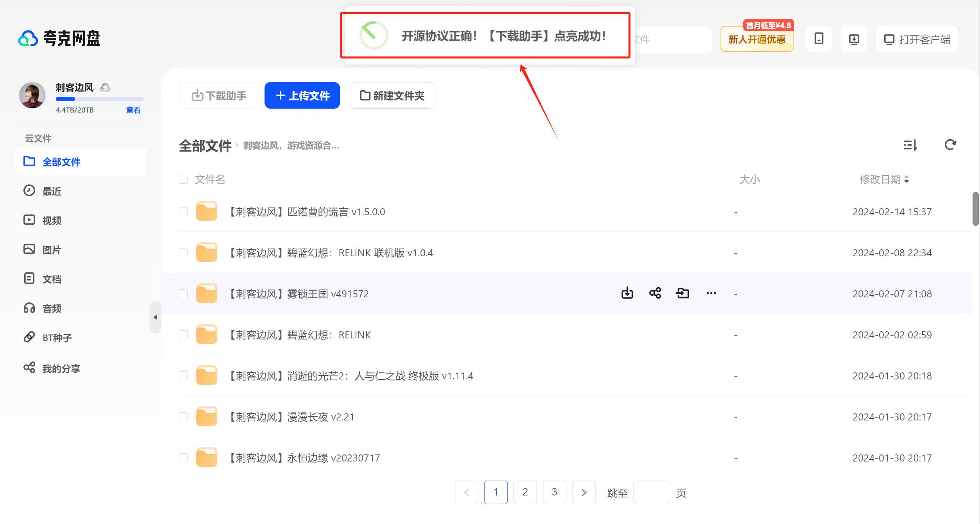The width and height of the screenshot is (980, 524).
Task: Move the 雾锁王国 v491572 folder
Action: point(683,293)
